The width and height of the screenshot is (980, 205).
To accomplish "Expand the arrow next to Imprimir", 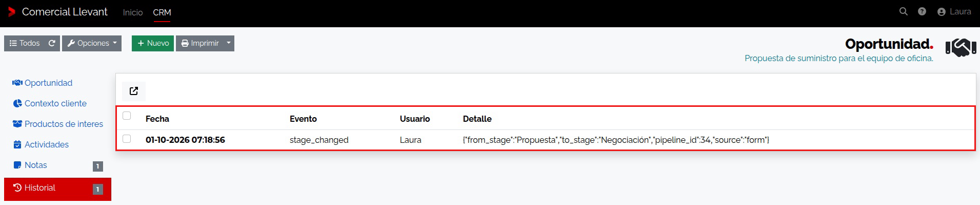I will pyautogui.click(x=229, y=43).
